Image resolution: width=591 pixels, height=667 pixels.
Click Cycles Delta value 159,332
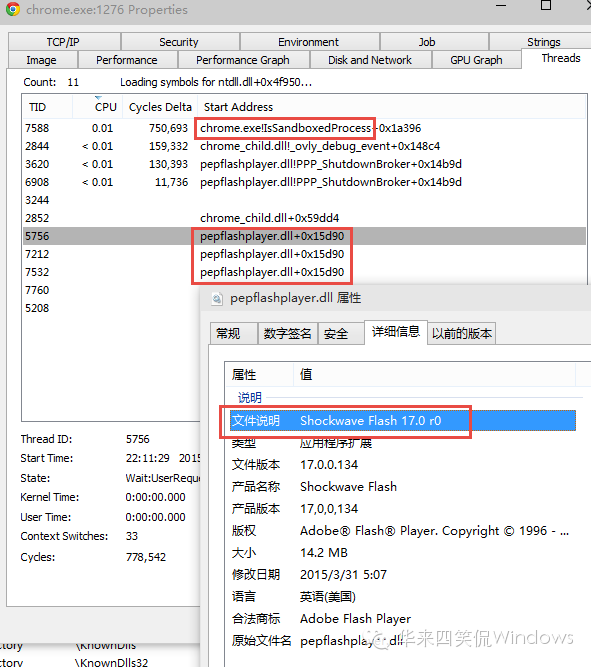(168, 146)
